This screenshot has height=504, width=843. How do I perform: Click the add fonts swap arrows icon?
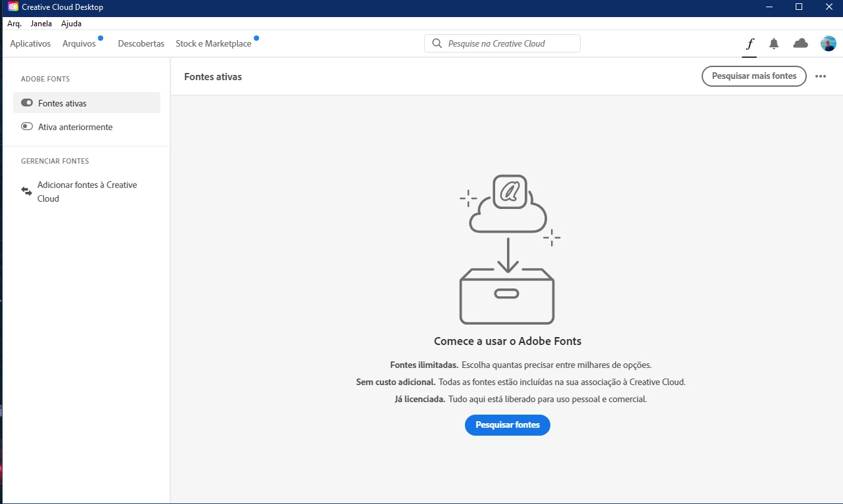click(x=26, y=191)
